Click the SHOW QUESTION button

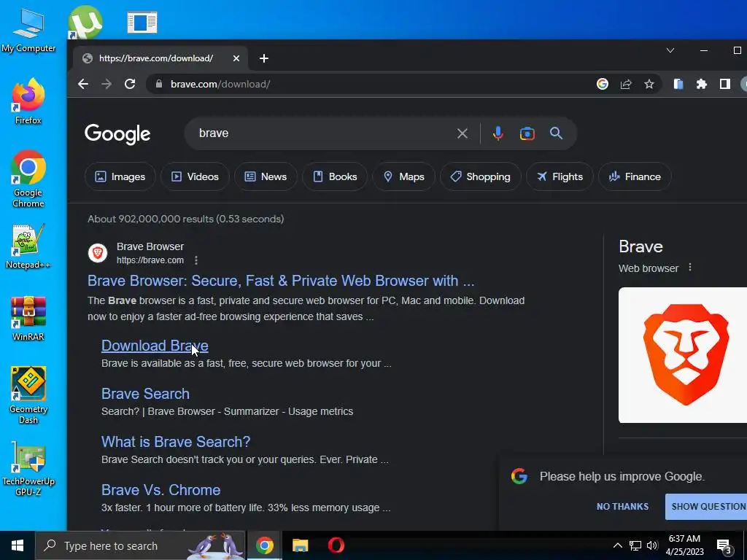coord(708,507)
